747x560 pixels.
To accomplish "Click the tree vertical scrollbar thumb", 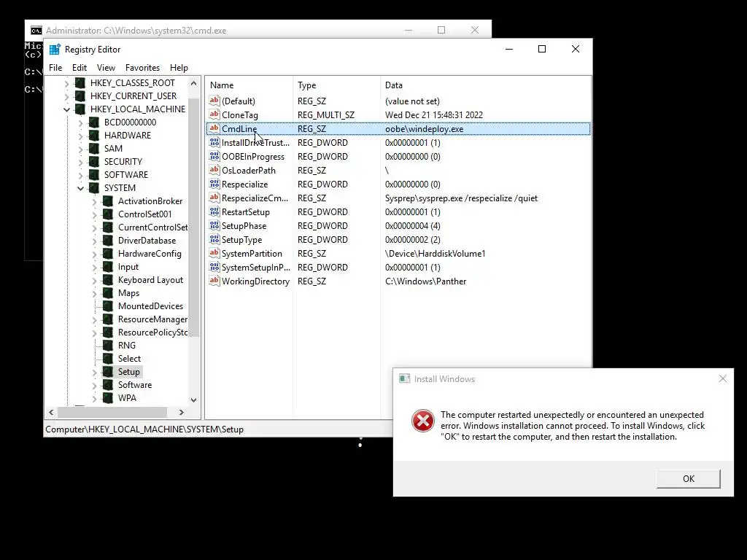I will 193,217.
